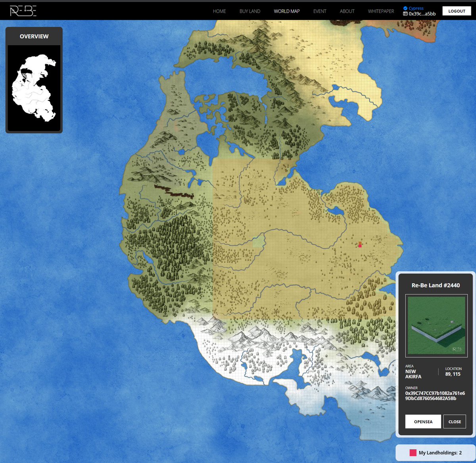
Task: Click the OVERVIEW panel header
Action: tap(34, 36)
